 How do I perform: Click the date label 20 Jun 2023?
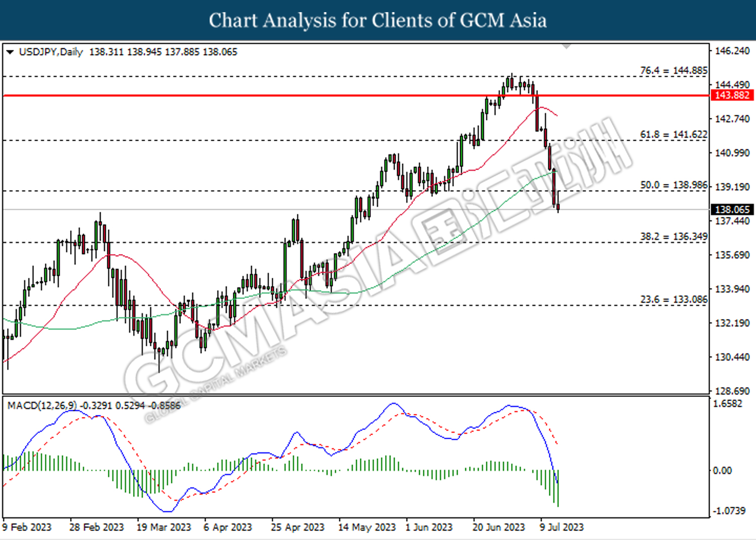point(498,527)
